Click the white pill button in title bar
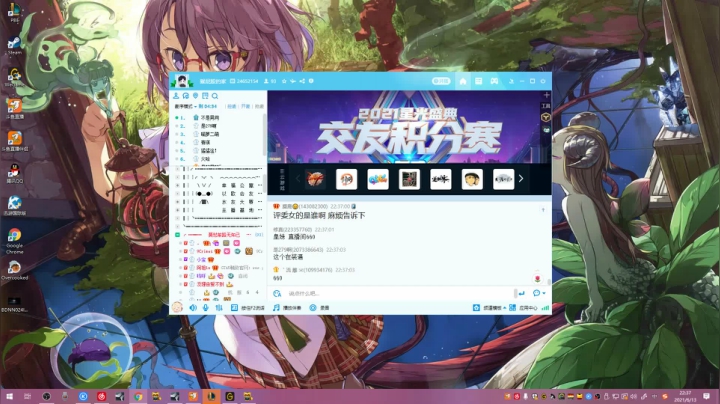This screenshot has width=720, height=404. 441,81
